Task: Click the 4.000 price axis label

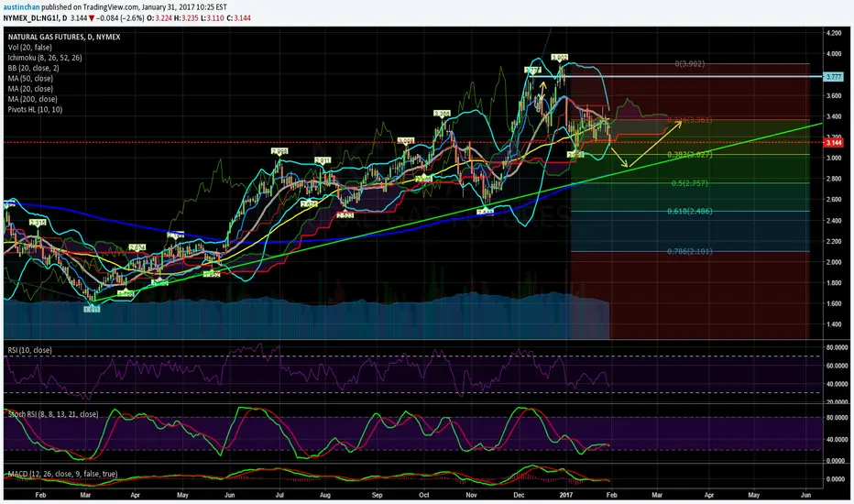Action: tap(833, 54)
